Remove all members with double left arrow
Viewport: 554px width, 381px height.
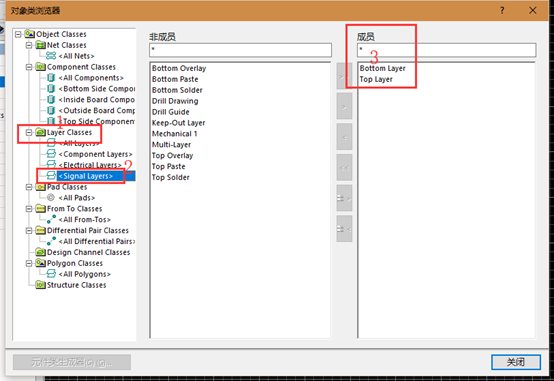(x=344, y=168)
